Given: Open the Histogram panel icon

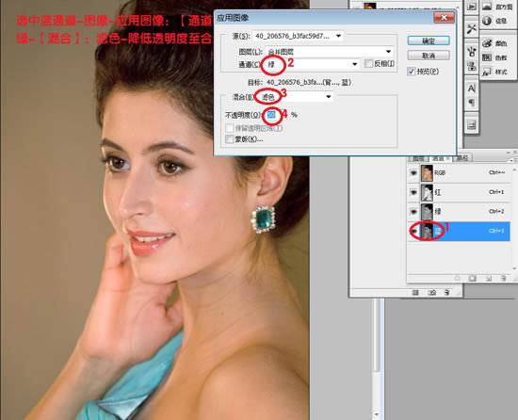Looking at the screenshot, I should click(487, 7).
